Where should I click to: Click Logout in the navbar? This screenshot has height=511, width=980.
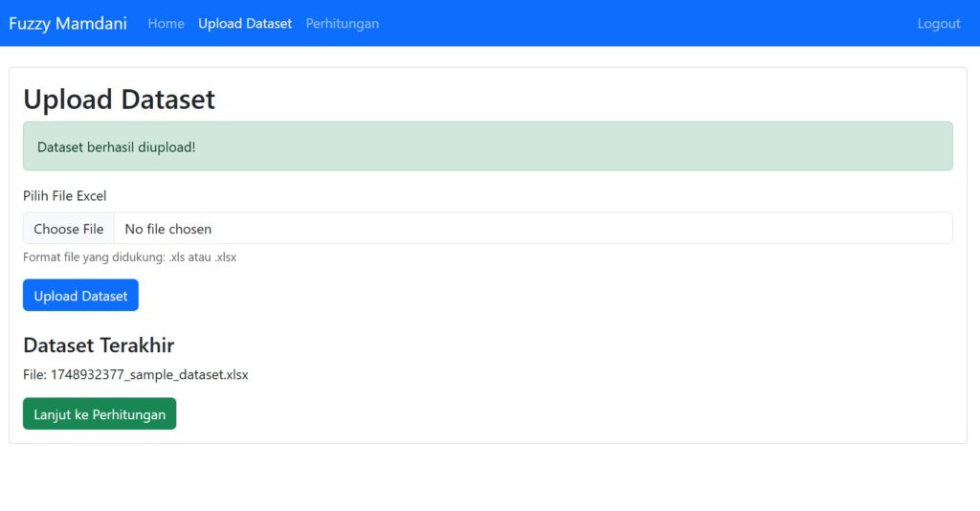938,23
